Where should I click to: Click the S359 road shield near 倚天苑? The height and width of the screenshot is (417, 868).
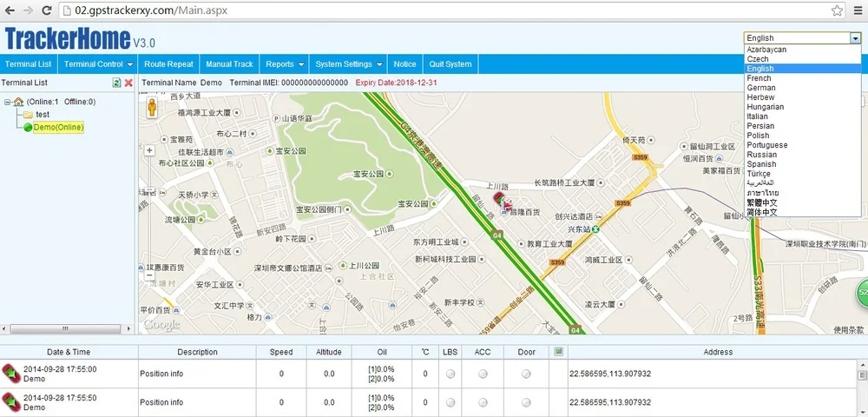click(x=640, y=158)
